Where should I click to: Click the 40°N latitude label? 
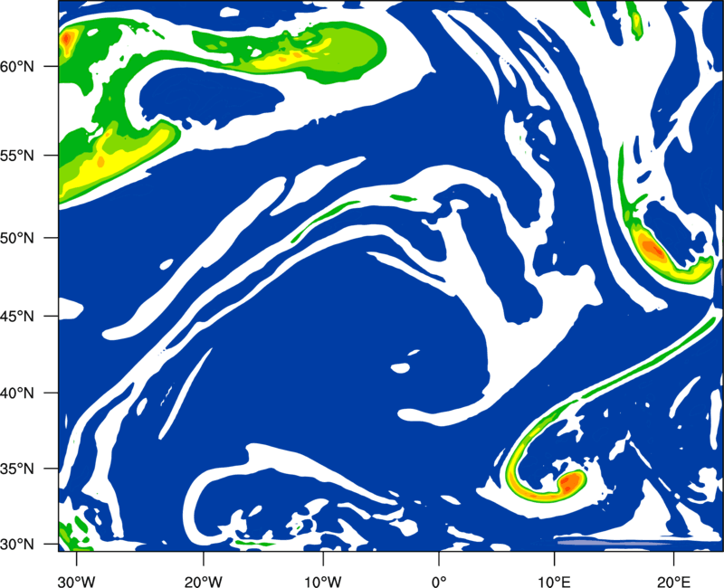pos(17,394)
